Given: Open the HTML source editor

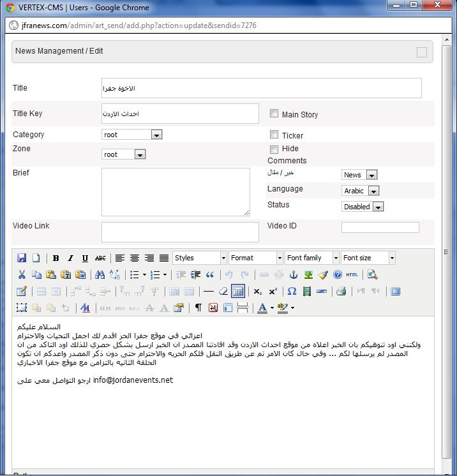Looking at the screenshot, I should (352, 274).
